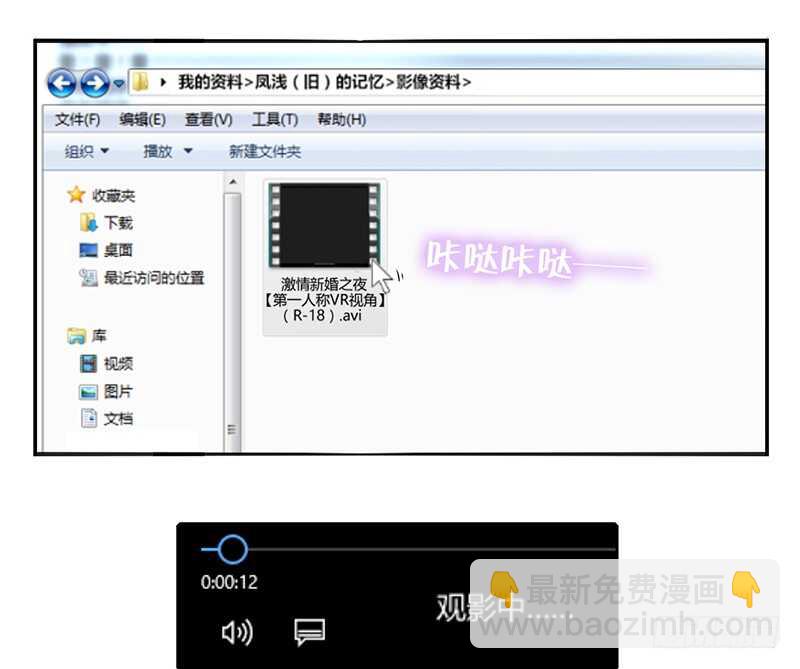
Task: Toggle mute with the speaker volume icon
Action: pyautogui.click(x=236, y=632)
